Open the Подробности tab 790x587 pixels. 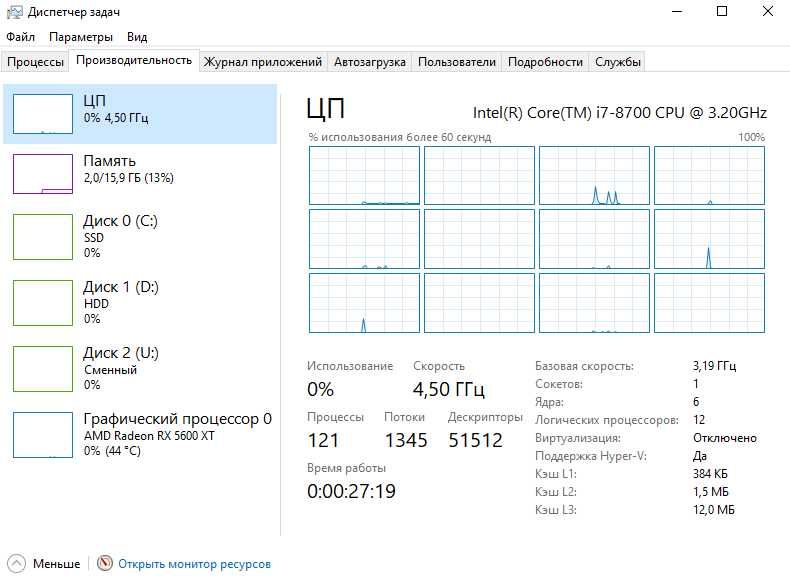(x=545, y=62)
